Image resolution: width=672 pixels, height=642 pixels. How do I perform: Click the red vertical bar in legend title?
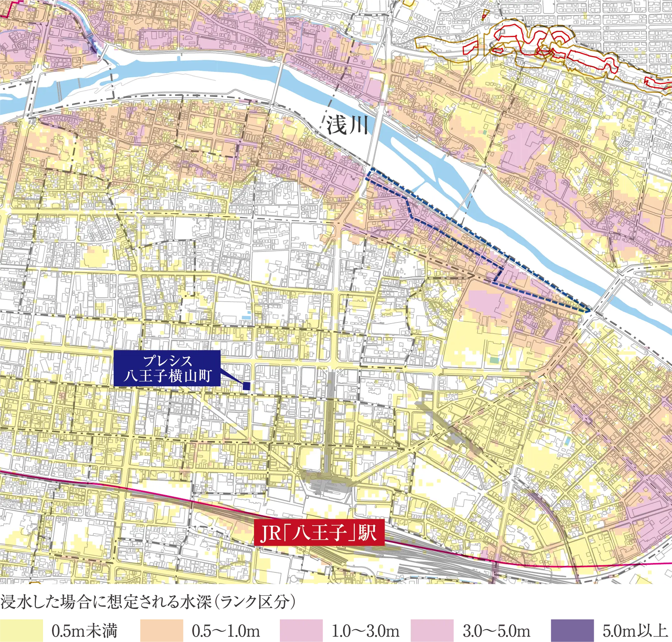(x=214, y=602)
